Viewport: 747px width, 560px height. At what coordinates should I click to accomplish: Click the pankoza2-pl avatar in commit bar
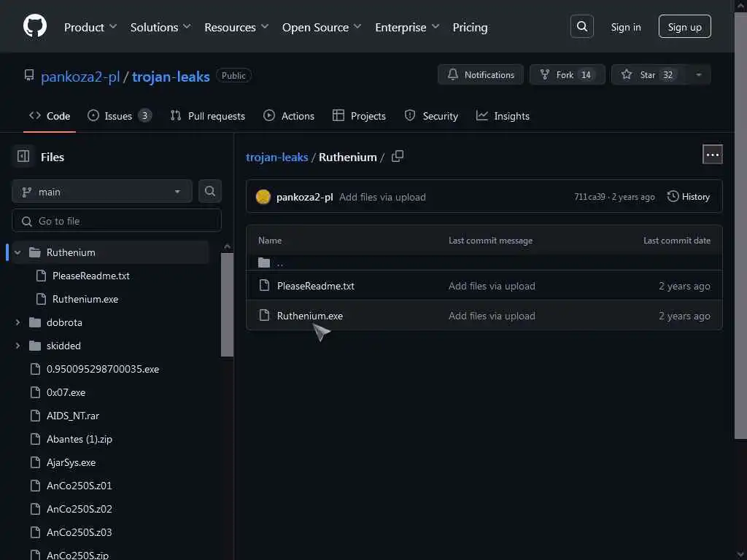tap(263, 197)
